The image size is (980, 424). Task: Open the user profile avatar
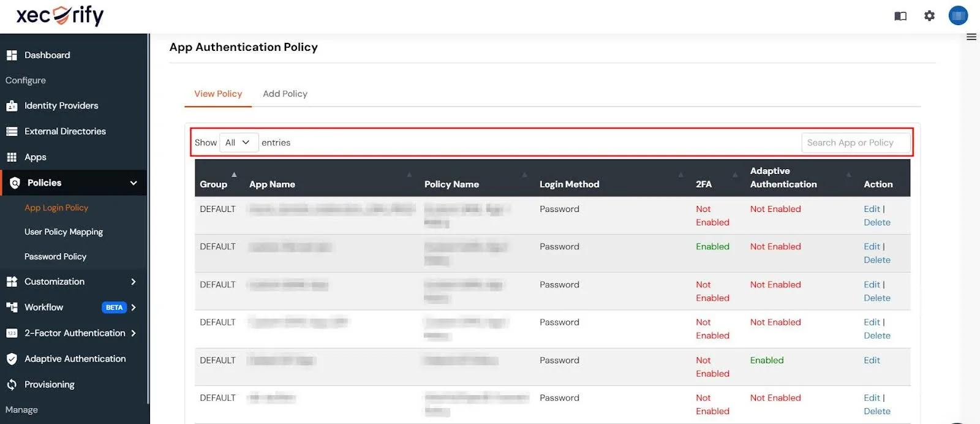pyautogui.click(x=958, y=15)
